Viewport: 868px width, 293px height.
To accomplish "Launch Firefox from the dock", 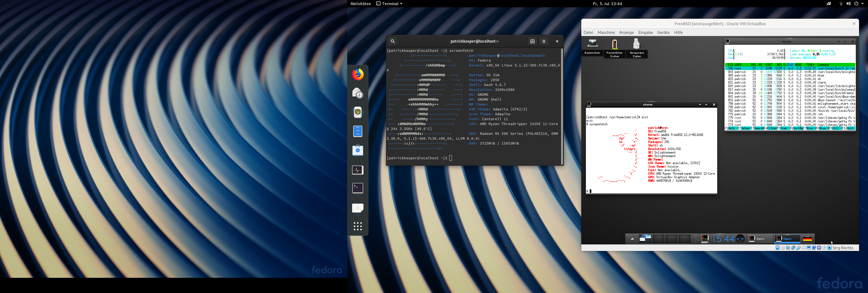I will (358, 74).
